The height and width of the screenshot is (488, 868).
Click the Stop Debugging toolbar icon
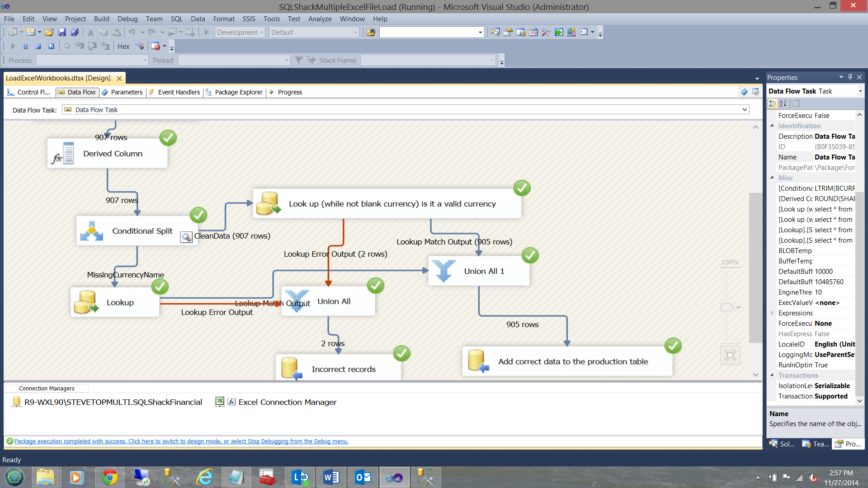[x=38, y=46]
